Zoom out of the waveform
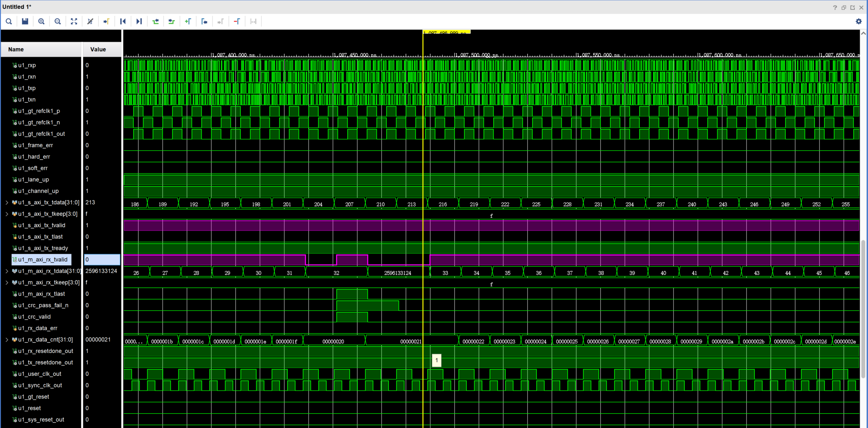 tap(58, 21)
